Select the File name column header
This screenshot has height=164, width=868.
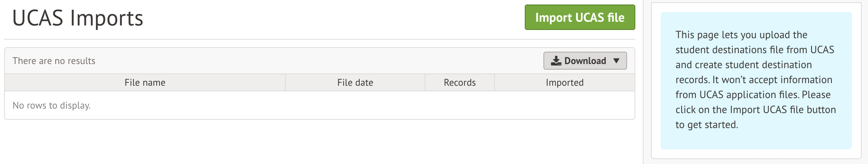[145, 82]
